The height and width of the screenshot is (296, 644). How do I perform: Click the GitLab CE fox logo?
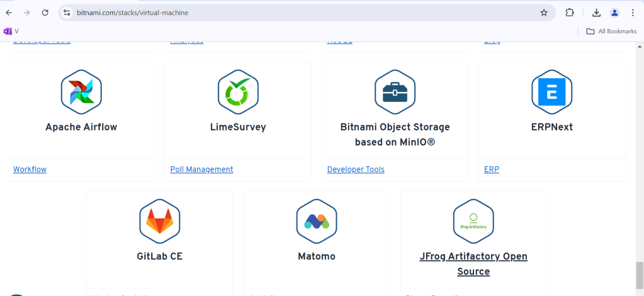pyautogui.click(x=160, y=221)
